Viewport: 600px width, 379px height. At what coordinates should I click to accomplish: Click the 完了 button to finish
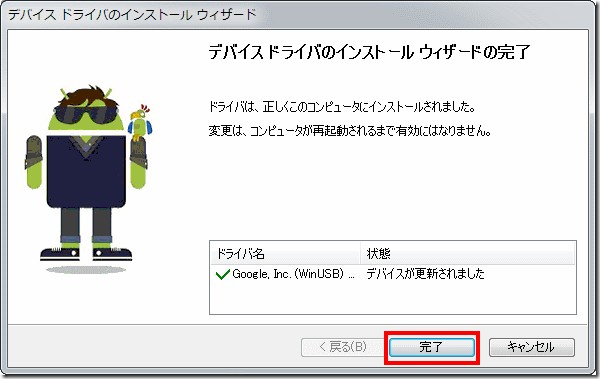(x=432, y=348)
